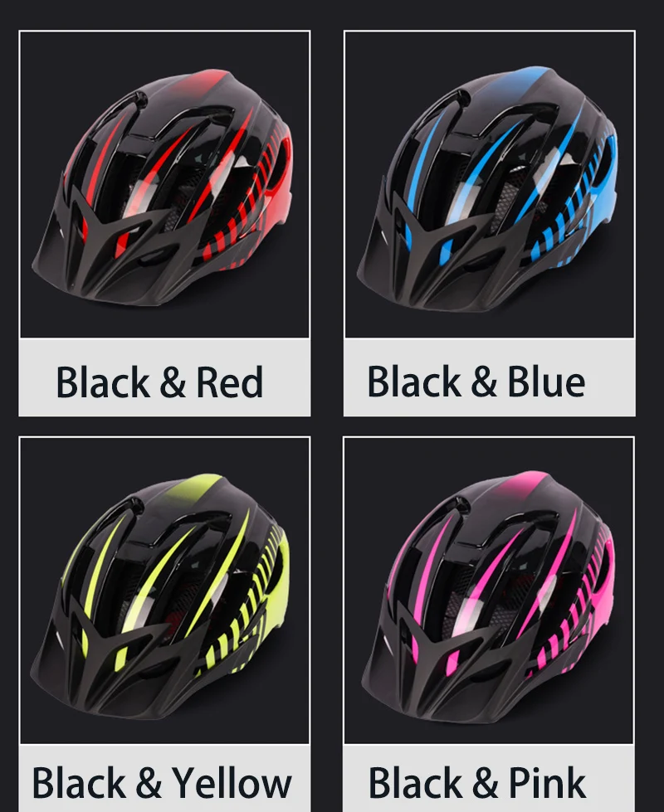
Task: Click the word "Yellow" in the label
Action: coord(232,783)
